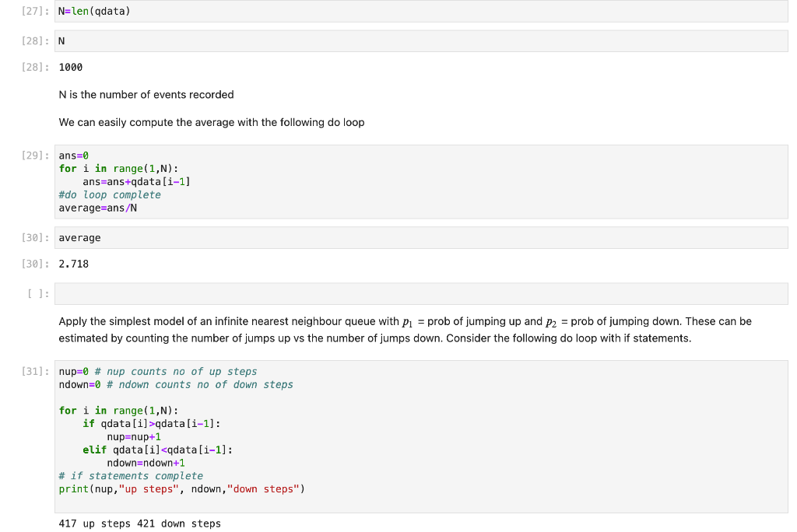This screenshot has width=797, height=532.
Task: Click the ans=ans+qdata[i-1] line
Action: [136, 182]
